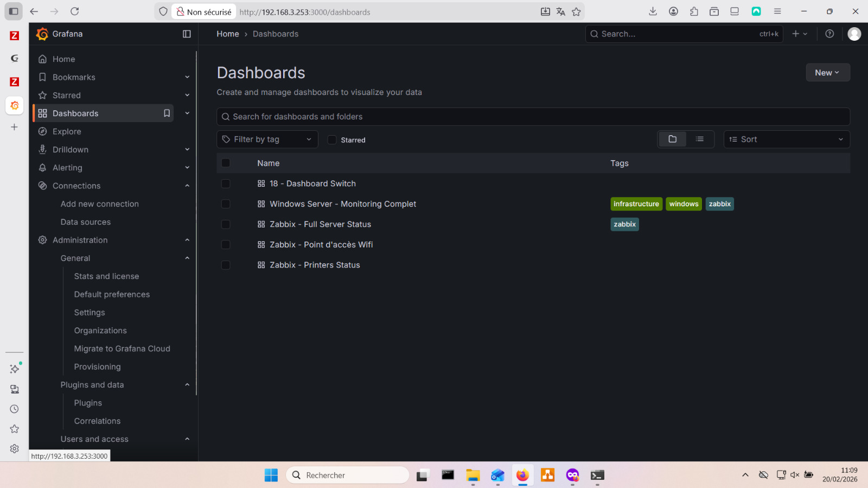Switch to list view layout
The width and height of the screenshot is (868, 488).
[700, 140]
